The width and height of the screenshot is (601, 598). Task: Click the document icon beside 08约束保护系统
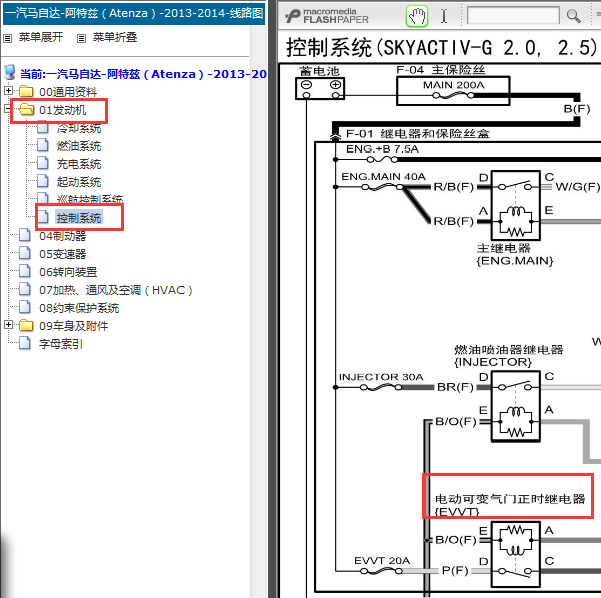pos(25,307)
